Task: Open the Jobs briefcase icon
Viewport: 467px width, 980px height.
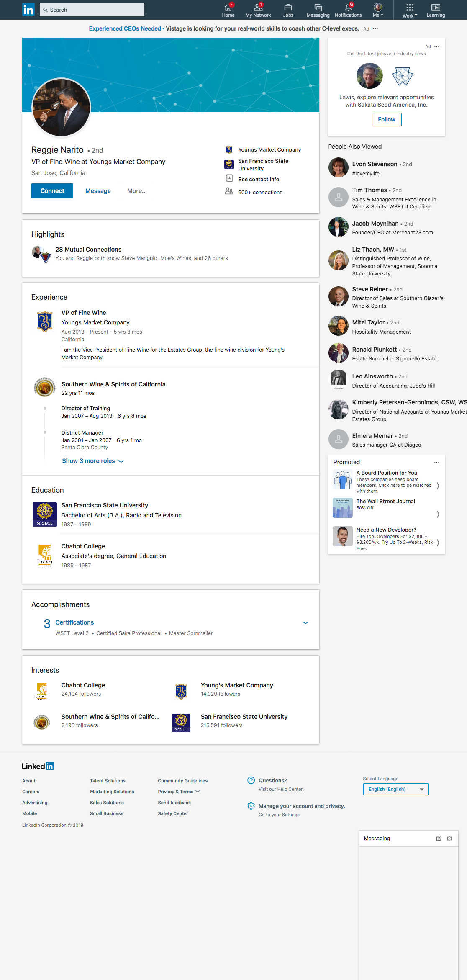Action: (x=288, y=10)
